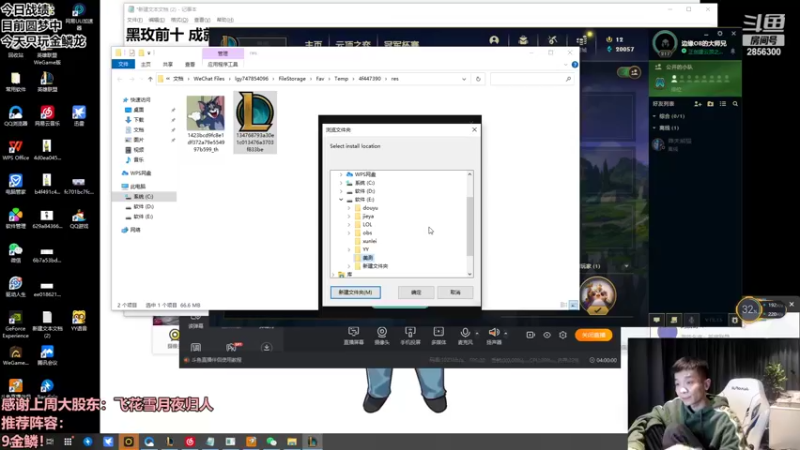
Task: Select Software (D:) in Explorer navigation pane
Action: click(x=143, y=207)
